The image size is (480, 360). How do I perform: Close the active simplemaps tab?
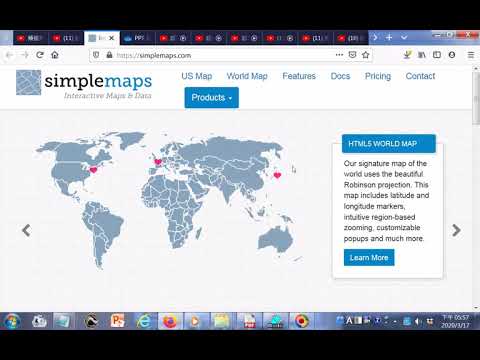(111, 38)
